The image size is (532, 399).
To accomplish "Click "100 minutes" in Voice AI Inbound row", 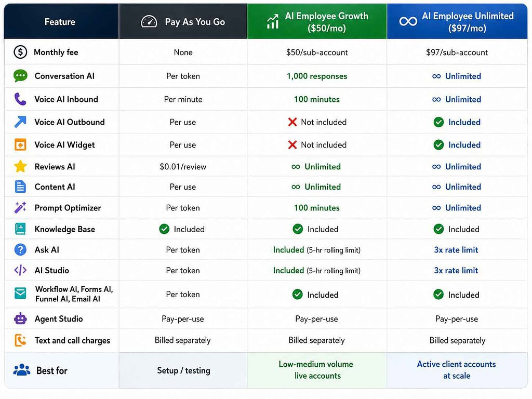I will click(x=317, y=99).
